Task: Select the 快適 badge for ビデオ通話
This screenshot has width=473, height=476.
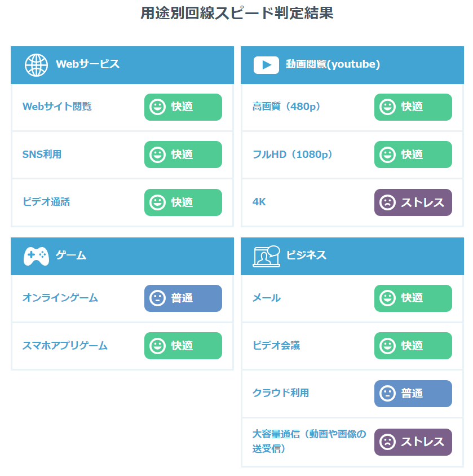Action: coord(183,202)
